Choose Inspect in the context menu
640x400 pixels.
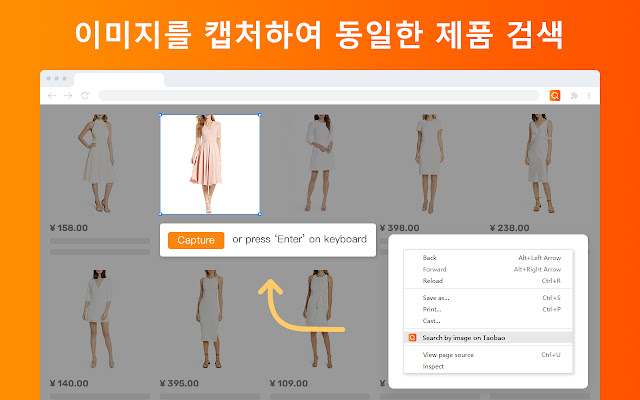pyautogui.click(x=488, y=366)
